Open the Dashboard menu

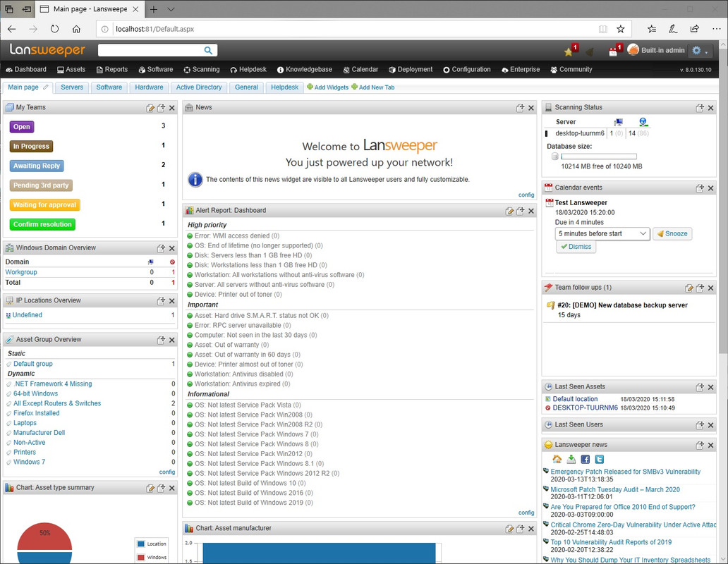(26, 70)
